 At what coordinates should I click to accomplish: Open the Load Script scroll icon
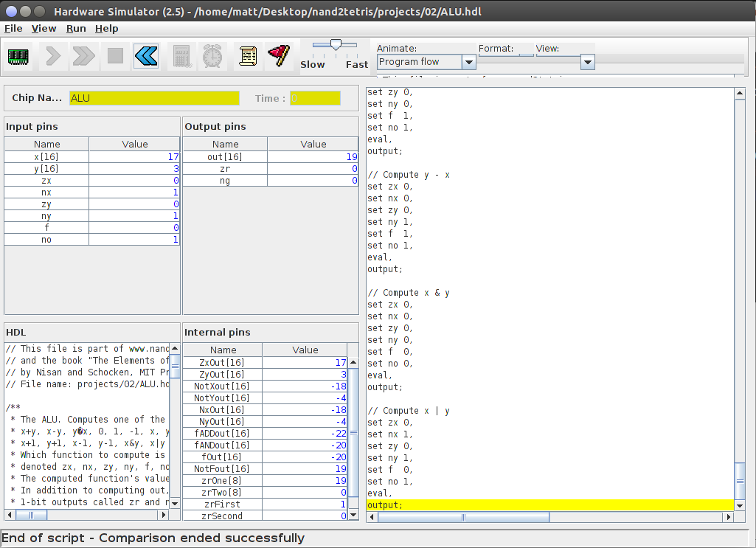tap(248, 55)
